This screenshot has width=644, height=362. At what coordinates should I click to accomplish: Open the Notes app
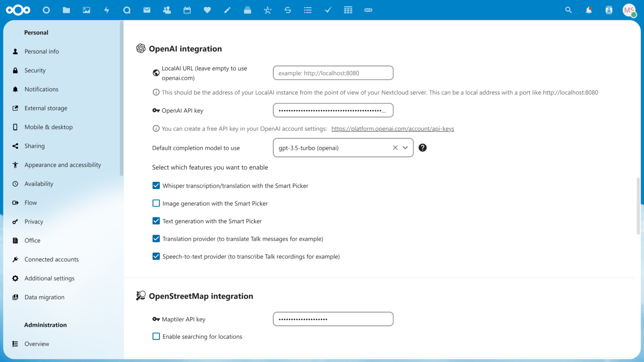coord(227,10)
